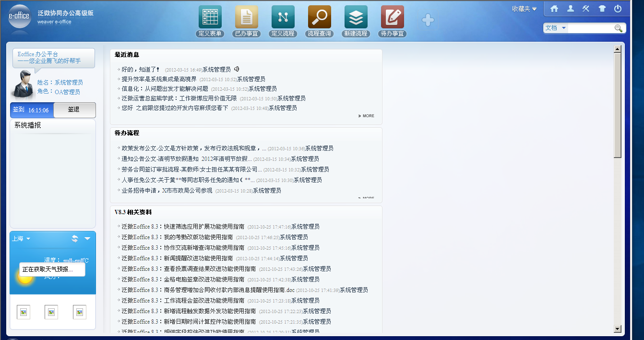
Task: Open 我的考勤改版功能使用指南 document
Action: [x=177, y=237]
